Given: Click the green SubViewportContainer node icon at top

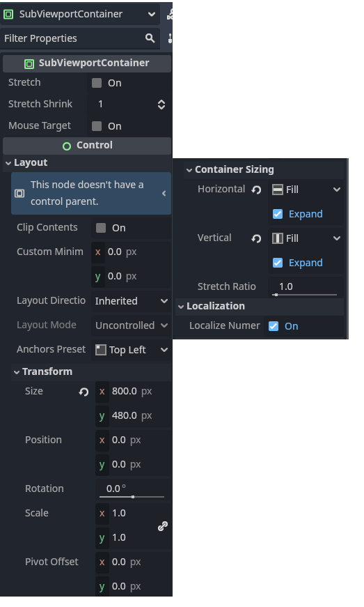Looking at the screenshot, I should [8, 15].
